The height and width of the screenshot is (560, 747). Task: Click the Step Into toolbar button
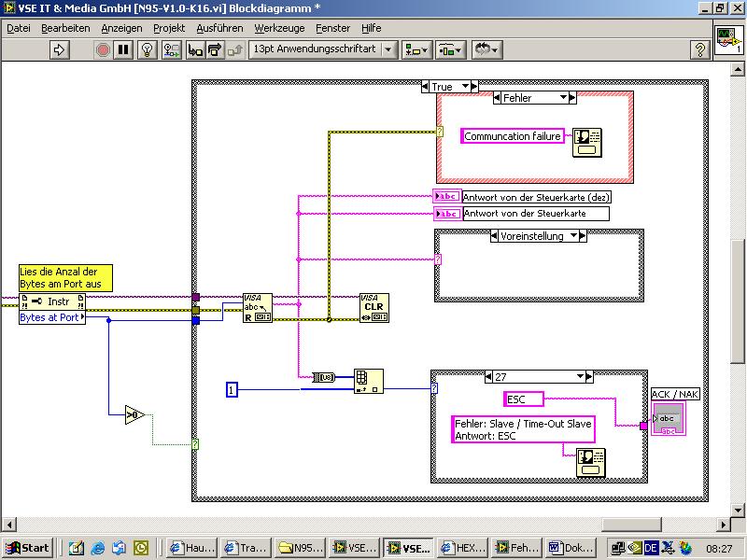click(x=195, y=49)
